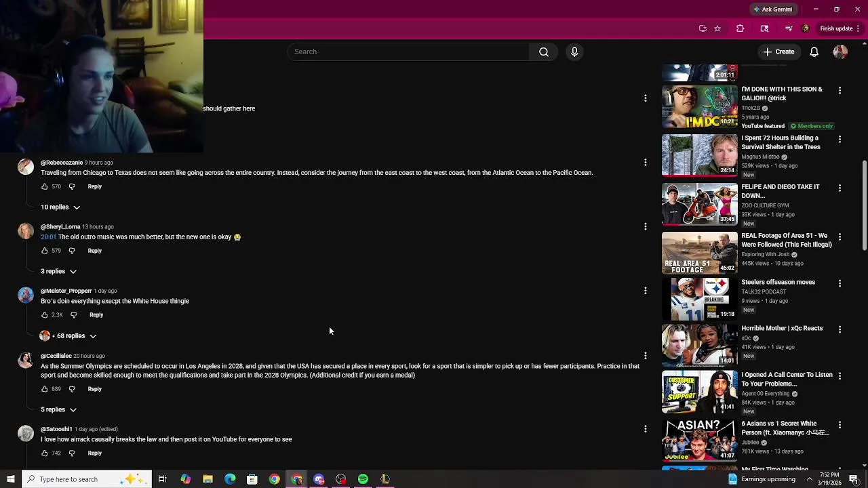The height and width of the screenshot is (488, 868).
Task: Dislike Meister_Propperr's comment
Action: (74, 314)
